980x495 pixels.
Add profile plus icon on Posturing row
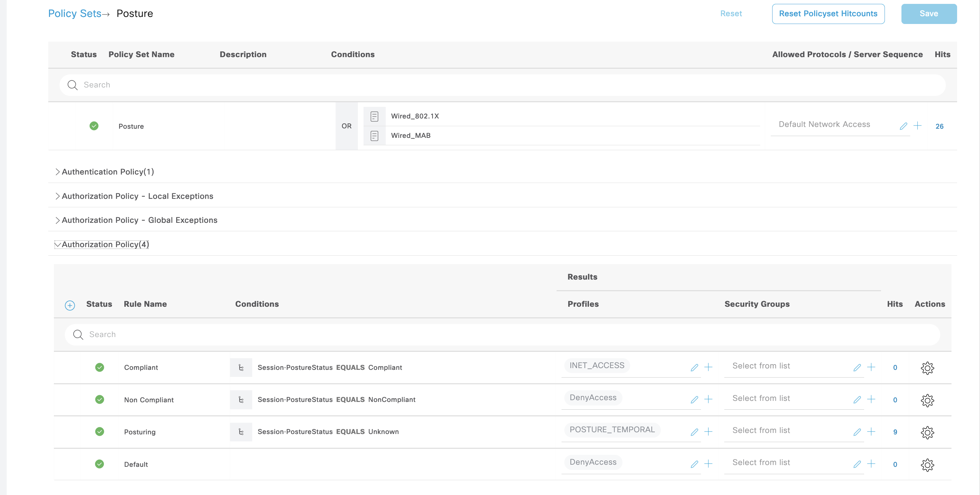(x=708, y=432)
